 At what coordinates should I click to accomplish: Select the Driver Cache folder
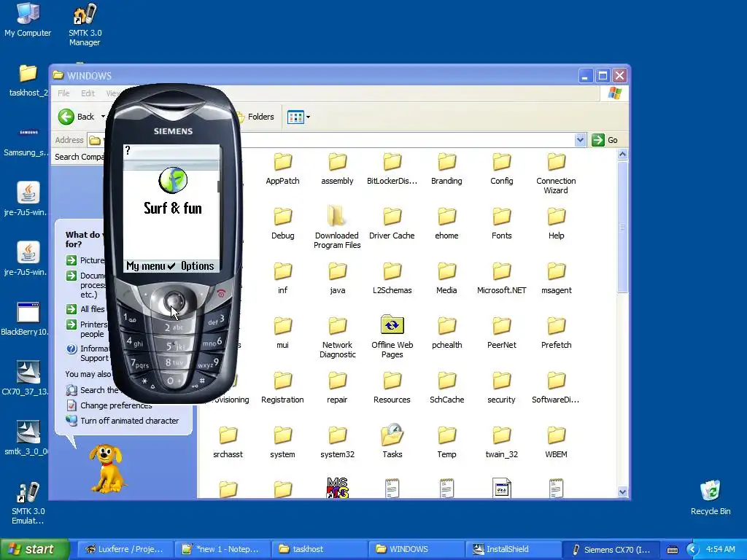point(392,224)
